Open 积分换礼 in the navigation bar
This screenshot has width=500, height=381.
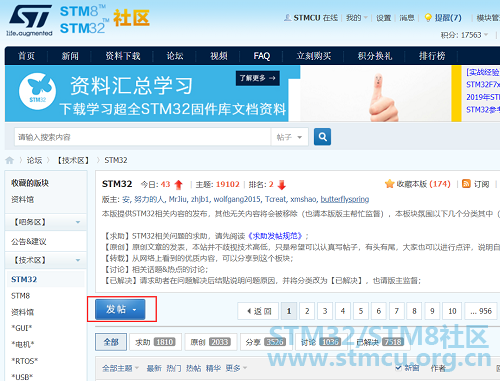point(375,56)
